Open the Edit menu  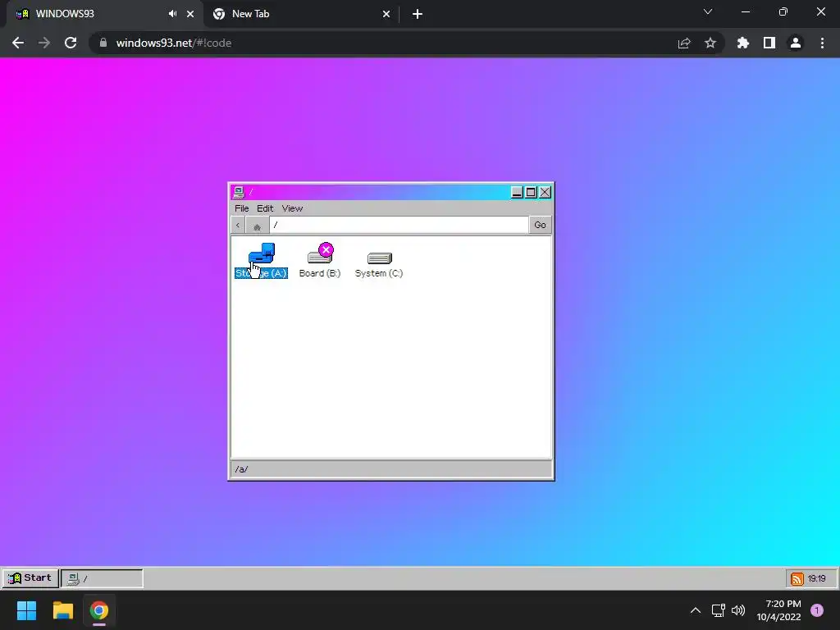(265, 208)
